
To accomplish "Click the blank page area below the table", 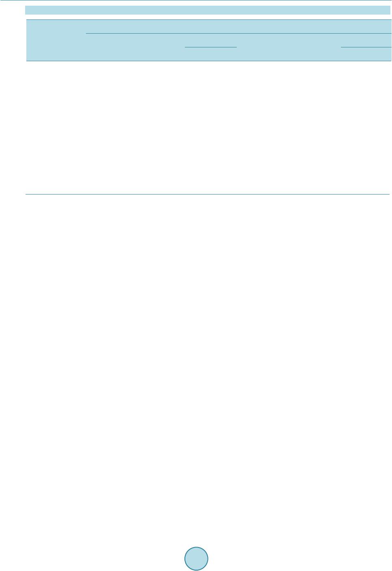I will click(208, 365).
